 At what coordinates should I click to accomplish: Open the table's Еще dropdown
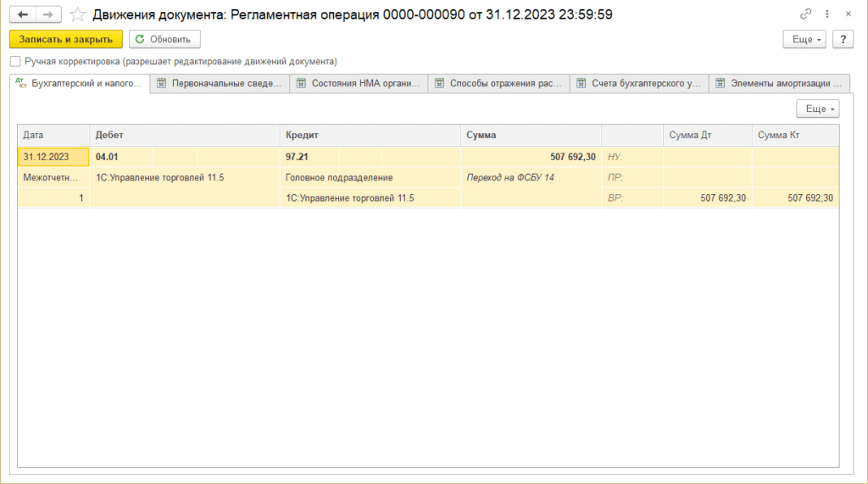817,108
